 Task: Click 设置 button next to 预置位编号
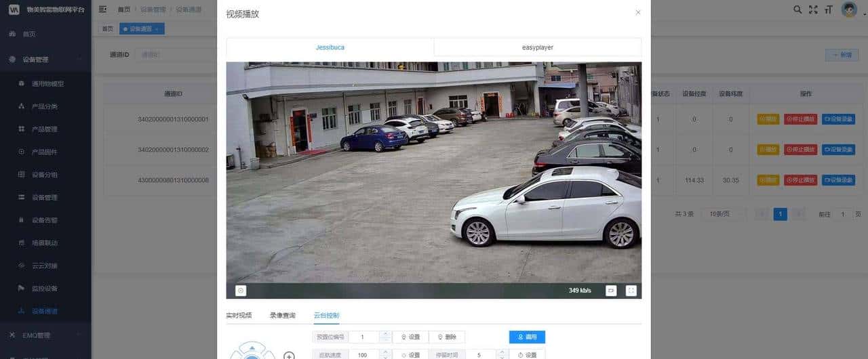point(410,337)
